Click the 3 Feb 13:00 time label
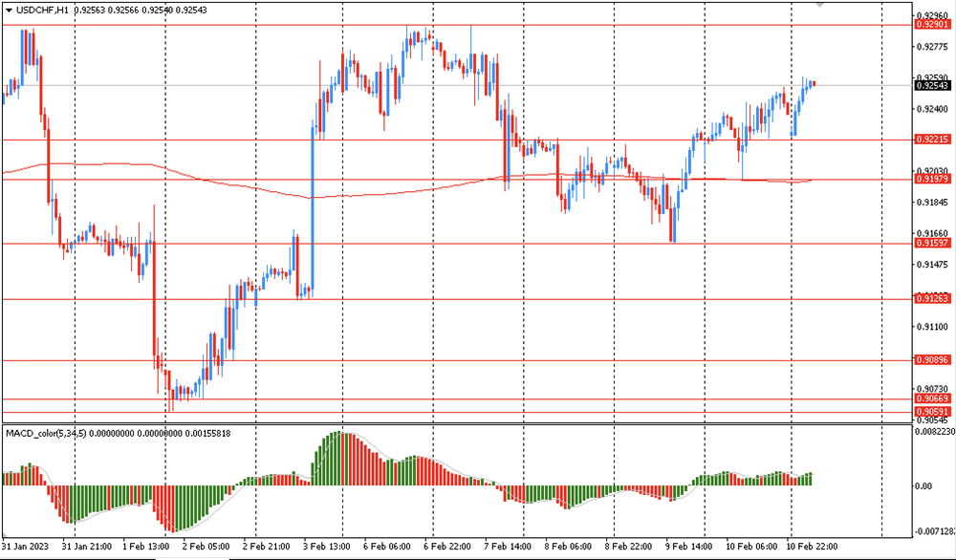Image resolution: width=956 pixels, height=560 pixels. pos(326,547)
